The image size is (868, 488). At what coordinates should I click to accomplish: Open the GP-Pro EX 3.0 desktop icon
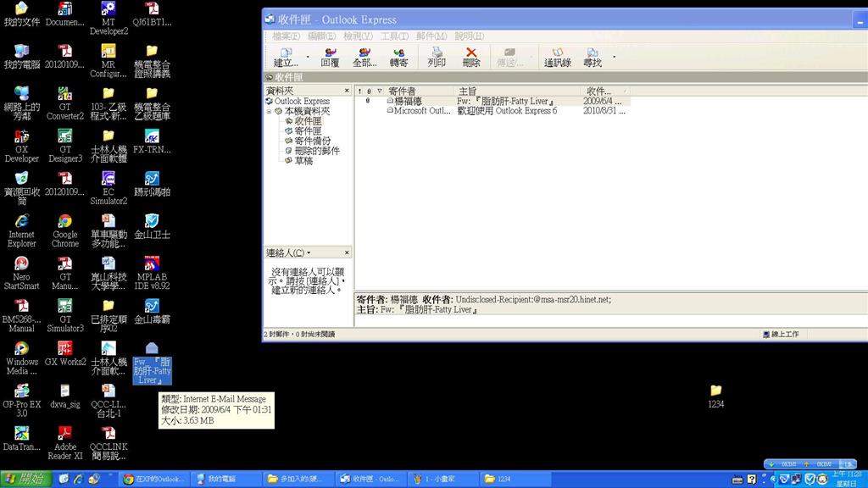21,401
